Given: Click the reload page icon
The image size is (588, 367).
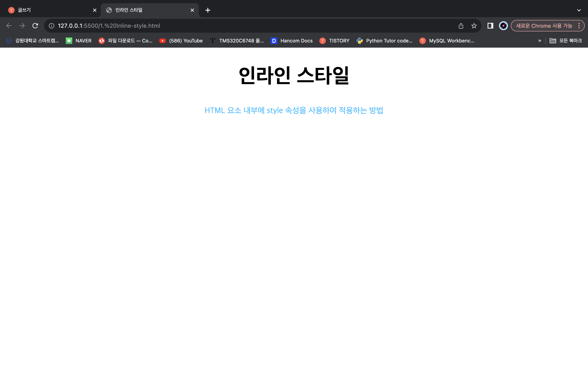Looking at the screenshot, I should tap(35, 26).
